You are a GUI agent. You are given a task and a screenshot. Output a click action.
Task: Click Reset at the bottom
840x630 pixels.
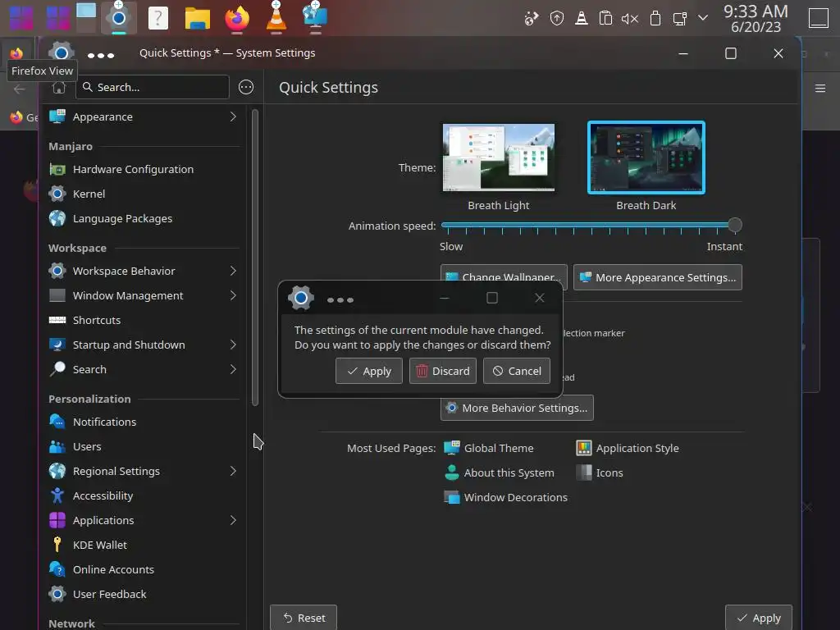click(304, 618)
